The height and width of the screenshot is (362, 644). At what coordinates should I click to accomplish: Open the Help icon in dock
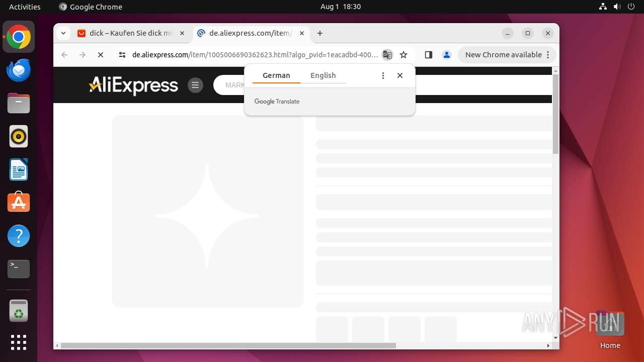19,235
